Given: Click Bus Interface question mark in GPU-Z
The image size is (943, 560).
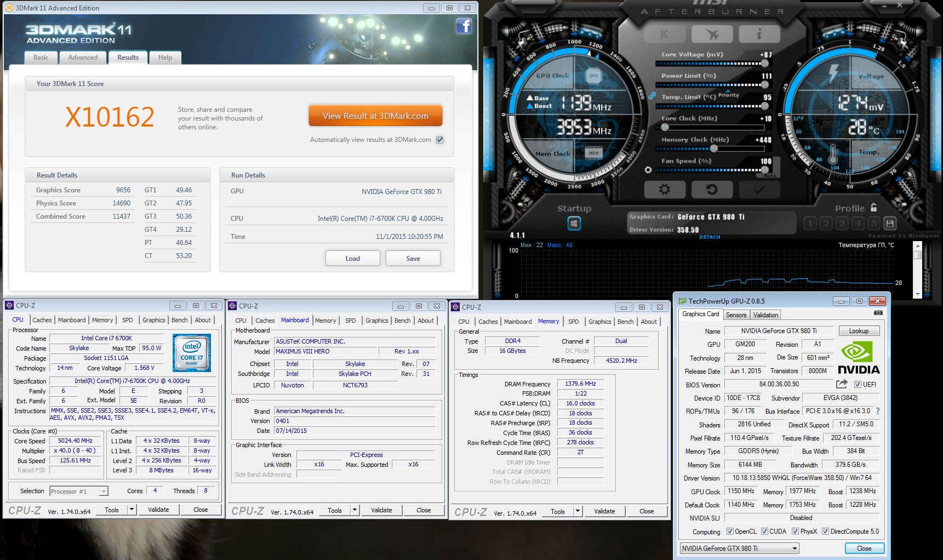Looking at the screenshot, I should 878,411.
